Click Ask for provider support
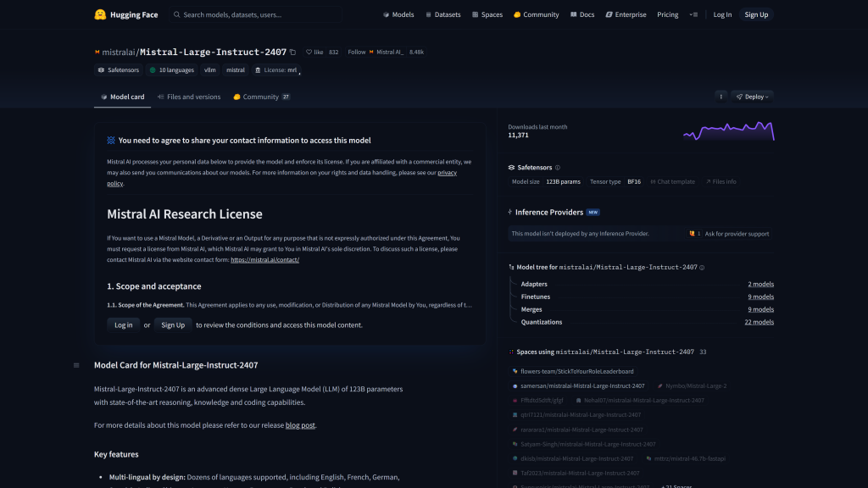Image resolution: width=868 pixels, height=488 pixels. [x=737, y=234]
